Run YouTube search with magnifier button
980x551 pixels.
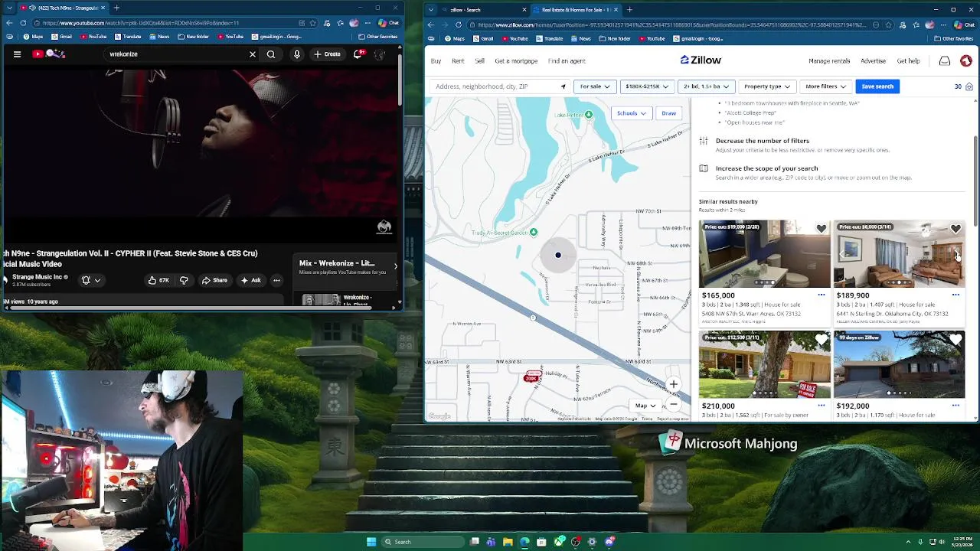click(x=271, y=54)
